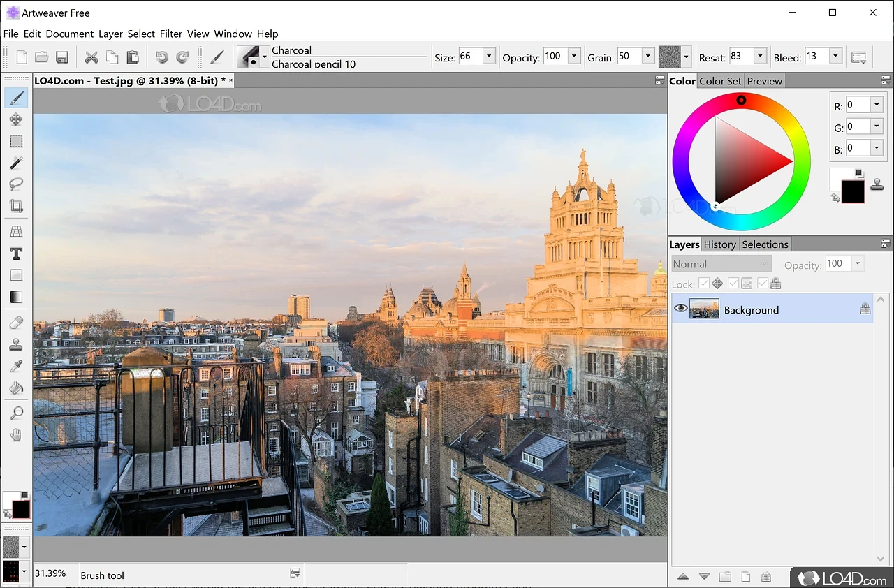This screenshot has width=894, height=588.
Task: Switch to the History tab
Action: [x=719, y=244]
